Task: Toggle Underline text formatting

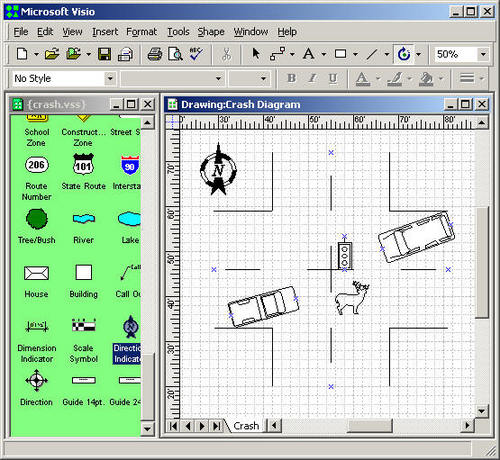Action: (333, 78)
